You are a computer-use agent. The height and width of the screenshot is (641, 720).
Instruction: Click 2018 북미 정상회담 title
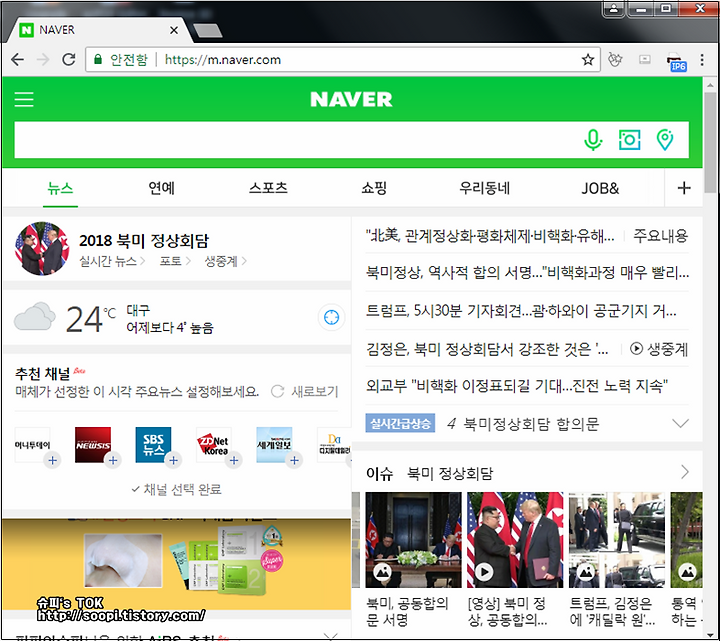[144, 241]
